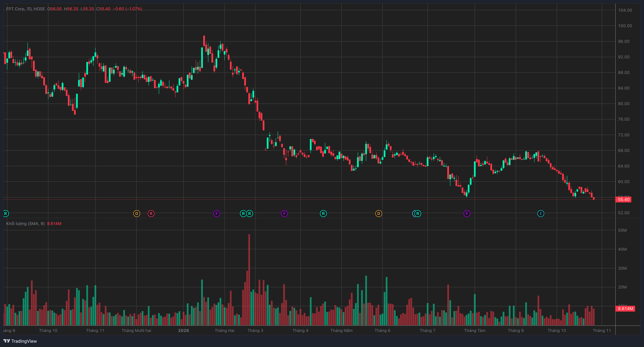Click the −0.60 (−1.07%) change text
The image size is (644, 347).
click(x=128, y=9)
